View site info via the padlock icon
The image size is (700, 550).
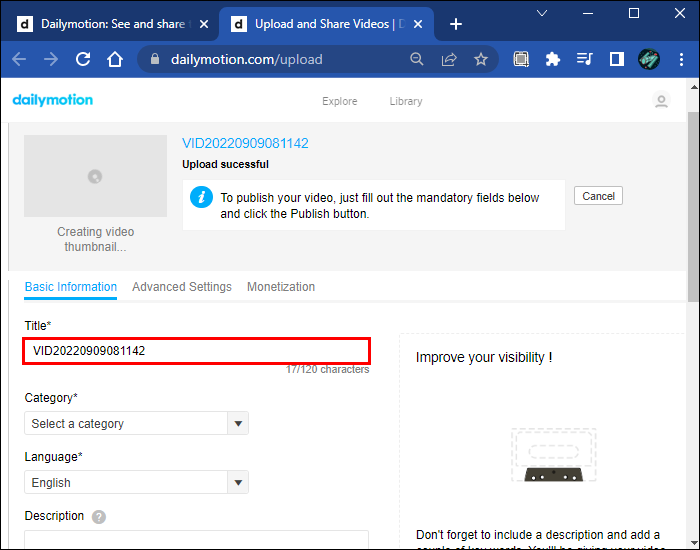click(x=155, y=59)
